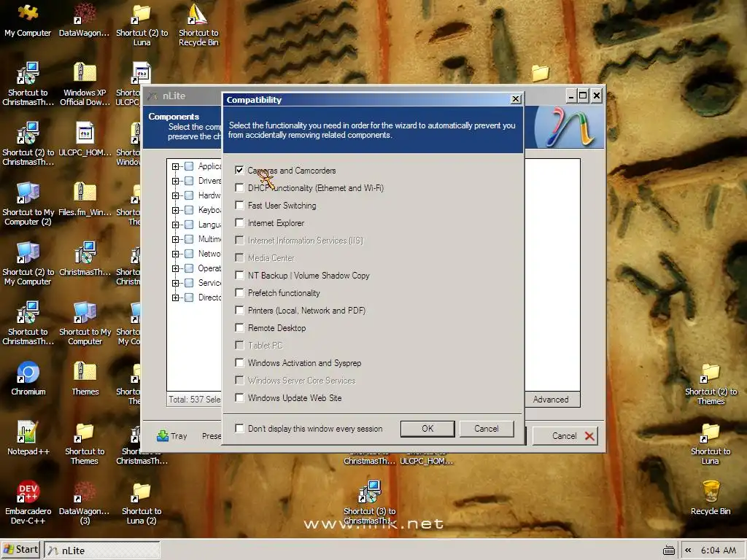Tick the Remote Desktop checkbox
The width and height of the screenshot is (747, 560).
coord(239,328)
